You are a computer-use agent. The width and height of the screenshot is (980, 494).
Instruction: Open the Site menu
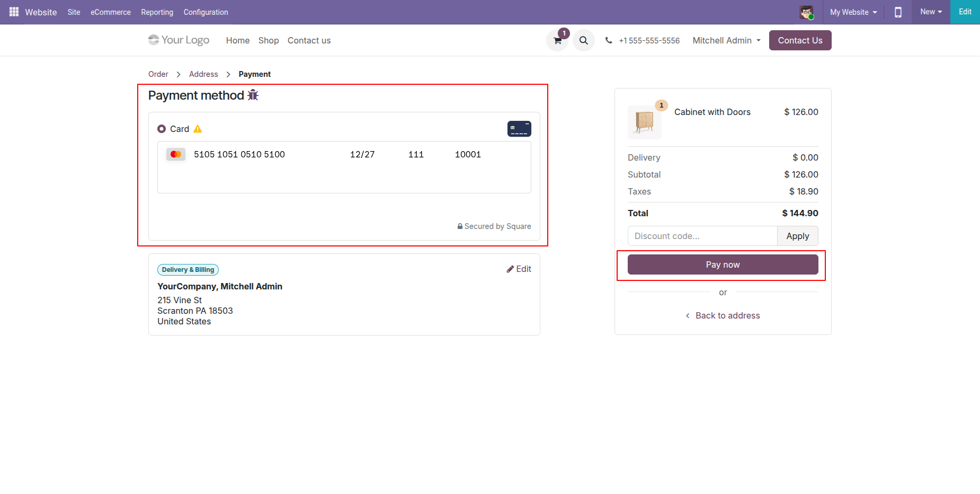tap(74, 12)
